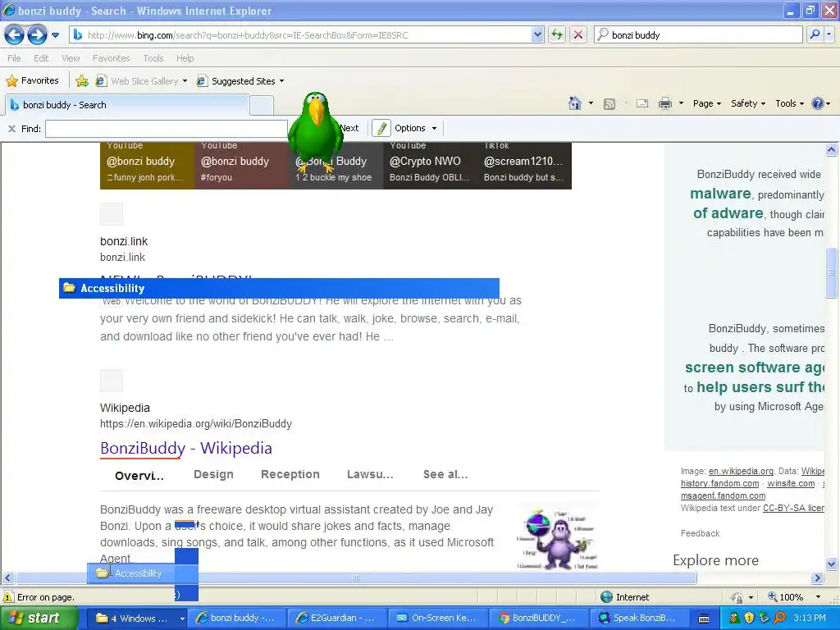Expand the Web Slice Gallery dropdown
840x630 pixels.
(x=185, y=81)
